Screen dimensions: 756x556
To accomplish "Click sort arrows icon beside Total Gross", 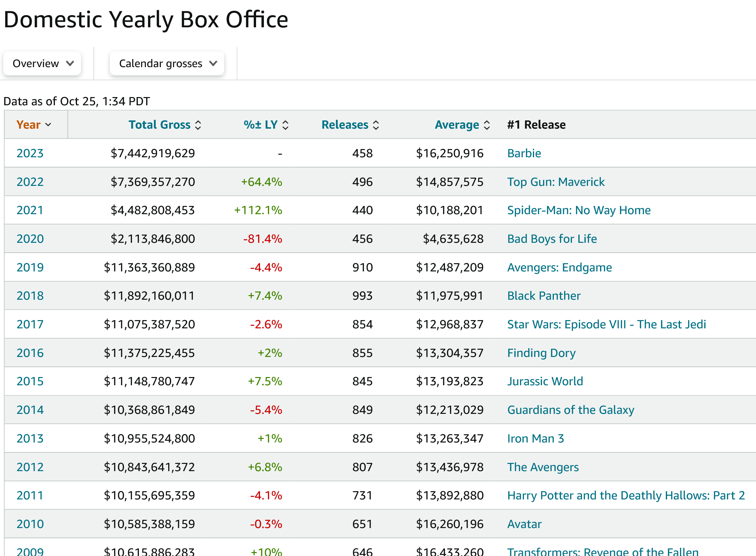I will pos(198,125).
